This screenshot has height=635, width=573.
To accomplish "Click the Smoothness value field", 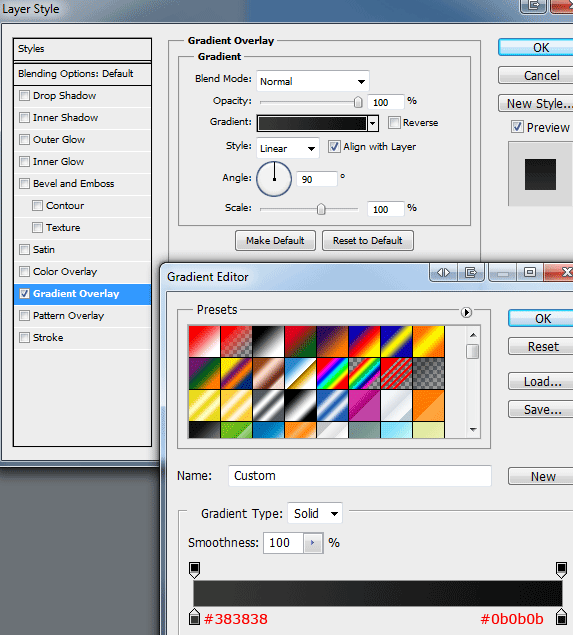I will point(283,543).
